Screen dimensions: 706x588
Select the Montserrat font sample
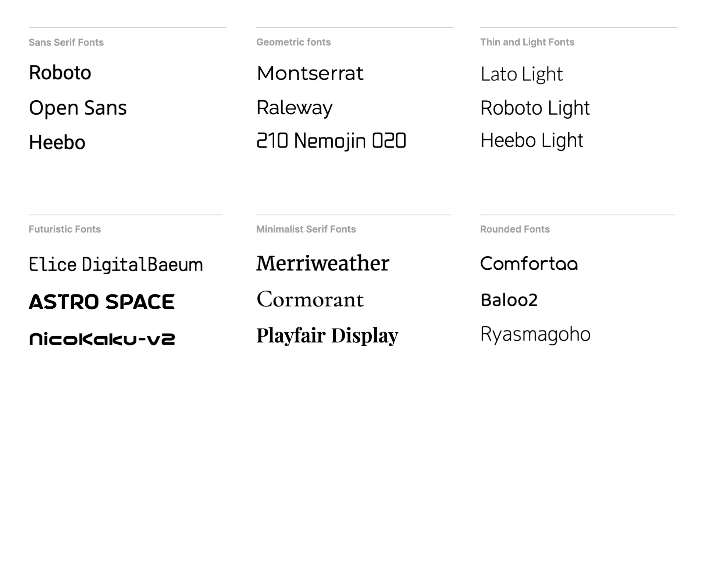(310, 73)
